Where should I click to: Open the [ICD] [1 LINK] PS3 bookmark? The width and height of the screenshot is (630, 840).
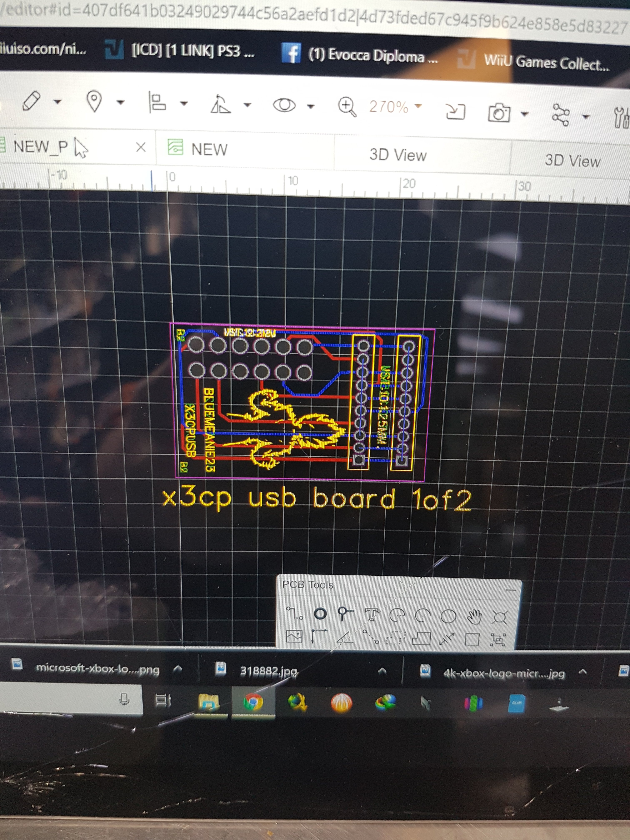tap(180, 50)
